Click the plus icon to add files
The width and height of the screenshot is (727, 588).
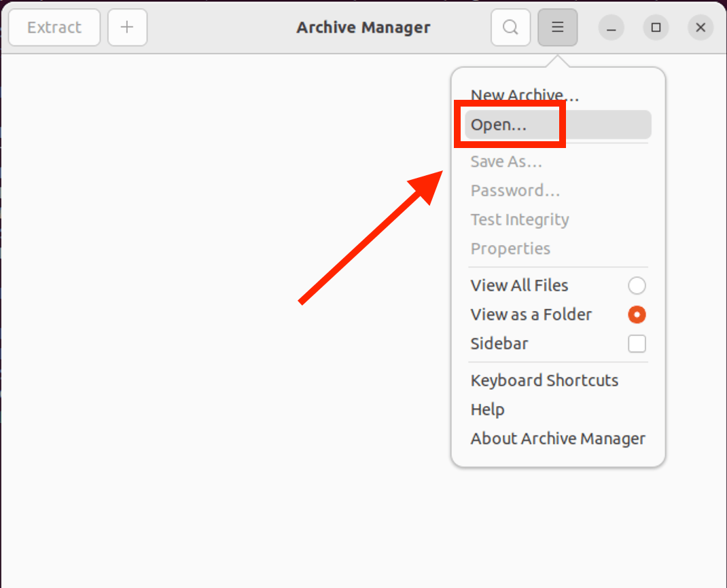click(x=127, y=27)
